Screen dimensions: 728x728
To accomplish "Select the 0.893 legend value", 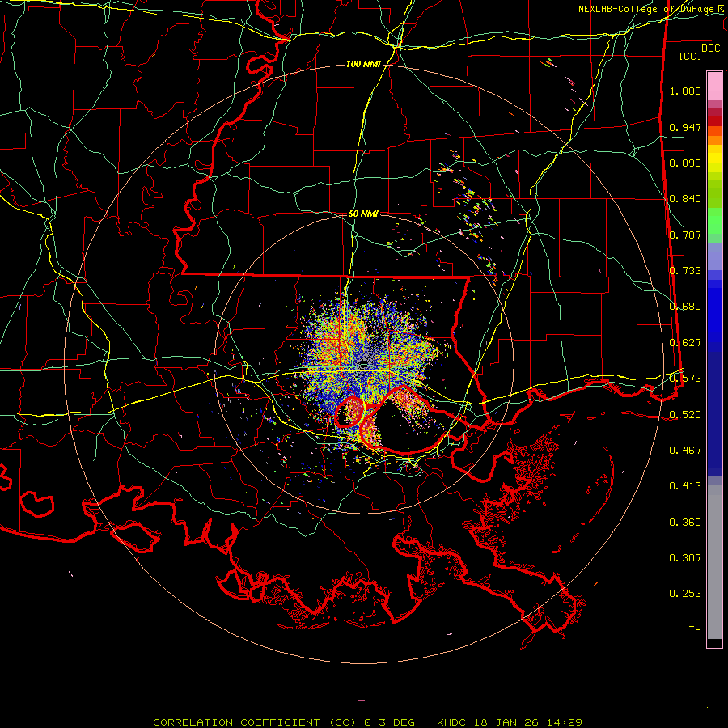I will [x=685, y=163].
